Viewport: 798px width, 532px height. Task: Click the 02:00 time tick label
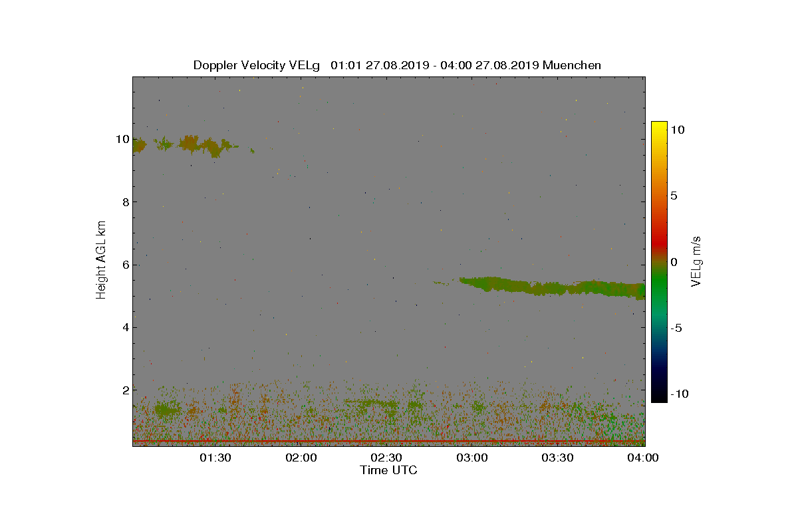point(301,458)
